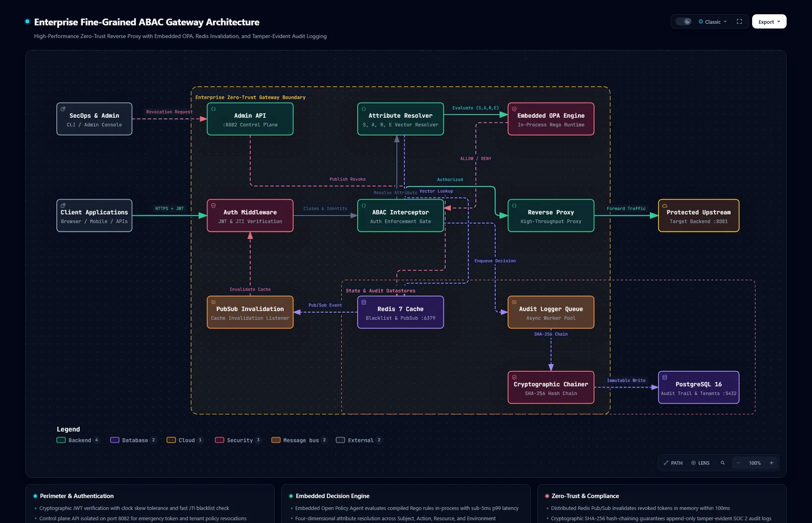Click the Embedded OPA Engine shield icon
This screenshot has height=523, width=812.
pyautogui.click(x=514, y=109)
